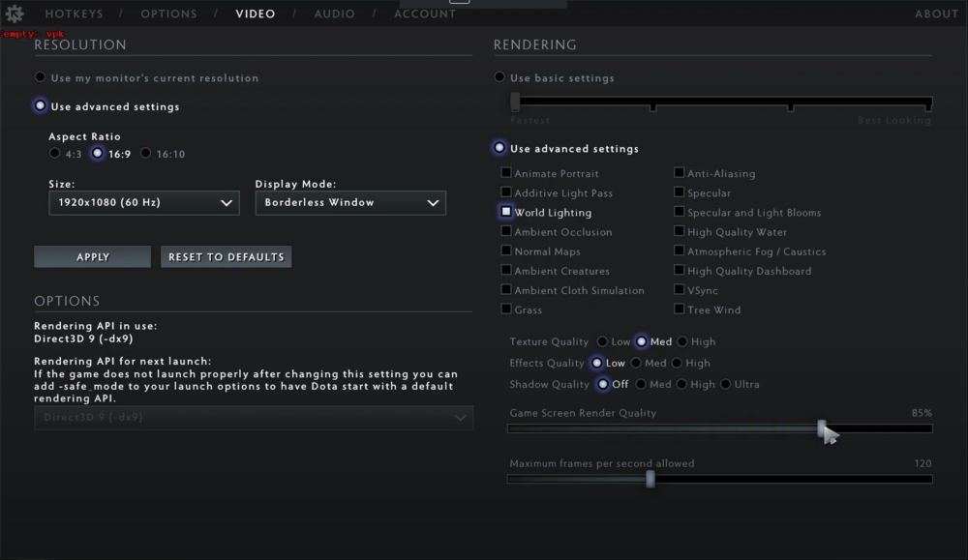Choose the 16:10 aspect ratio

pos(146,153)
